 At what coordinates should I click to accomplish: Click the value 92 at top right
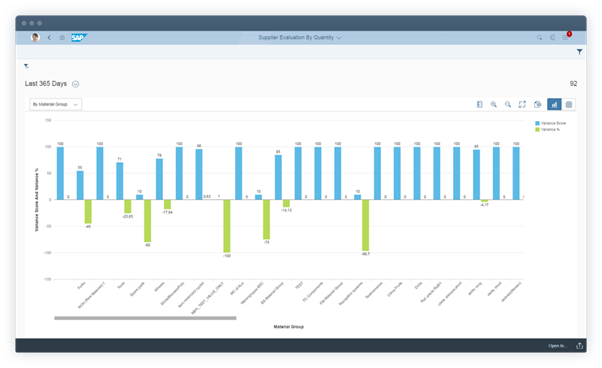[573, 84]
